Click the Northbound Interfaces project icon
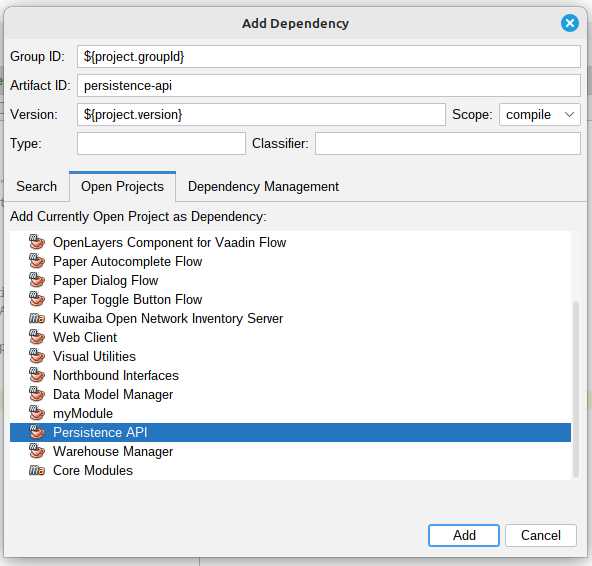This screenshot has height=566, width=592. click(37, 375)
